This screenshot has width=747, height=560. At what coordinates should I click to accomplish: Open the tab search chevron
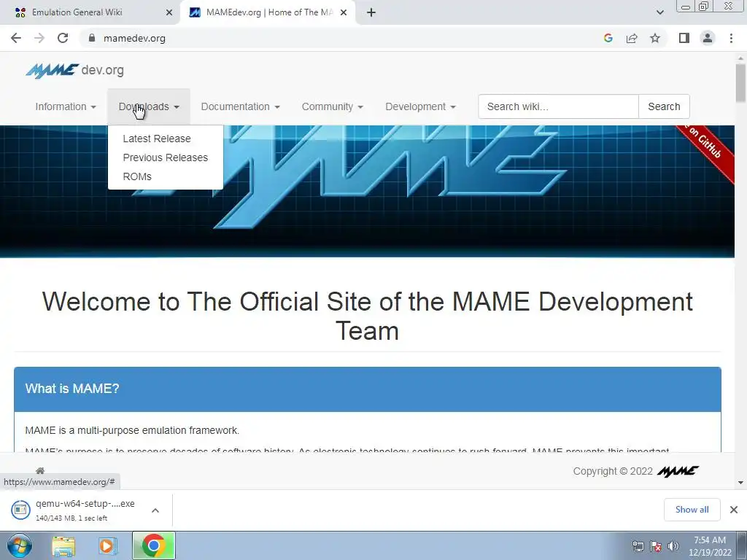tap(659, 12)
